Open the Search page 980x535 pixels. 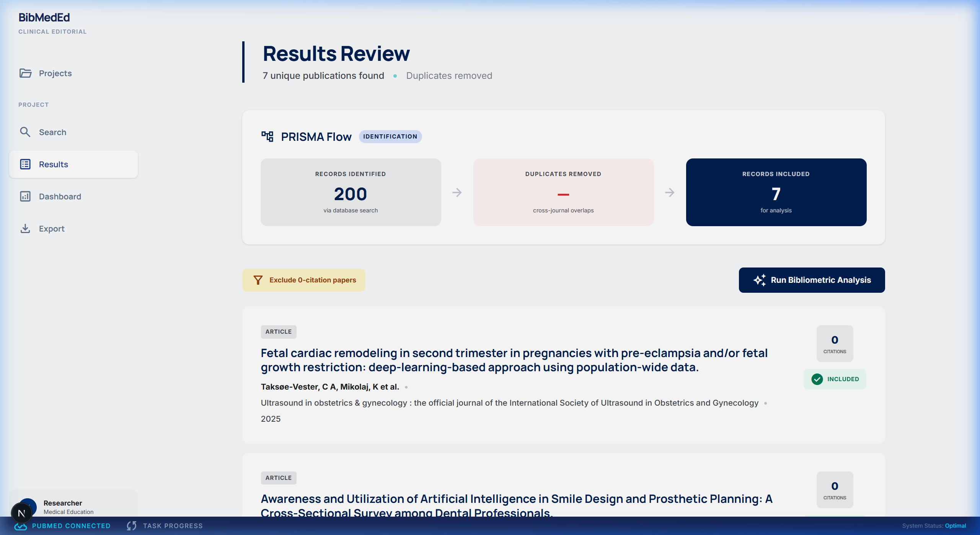(73, 132)
